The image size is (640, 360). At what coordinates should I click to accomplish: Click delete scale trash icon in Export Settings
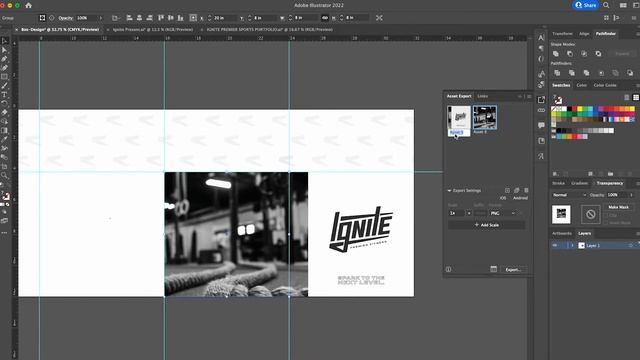coord(527,191)
